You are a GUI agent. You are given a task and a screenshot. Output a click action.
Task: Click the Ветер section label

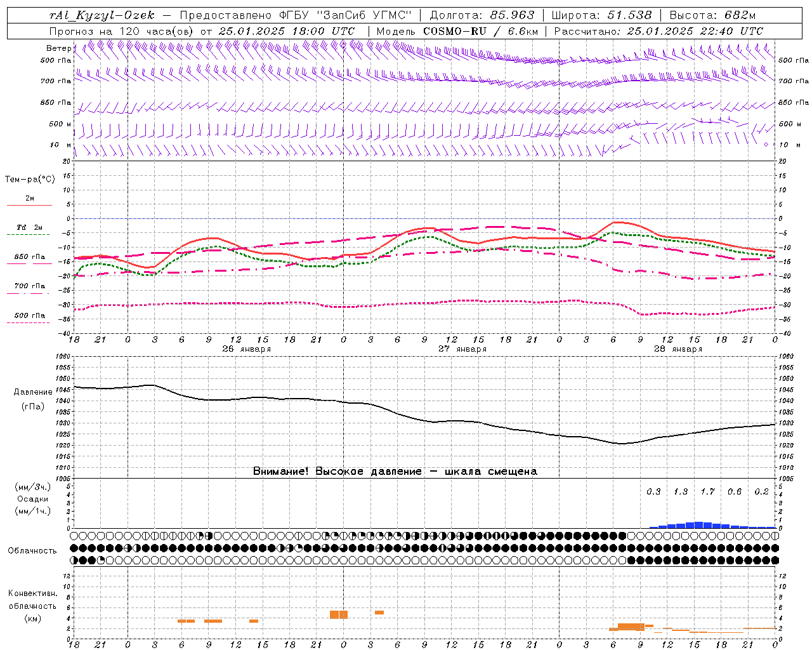coord(59,48)
